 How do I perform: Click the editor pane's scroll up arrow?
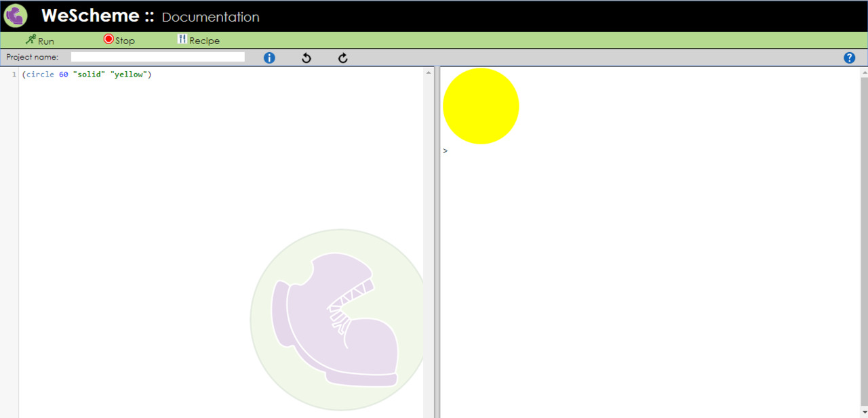[x=429, y=72]
